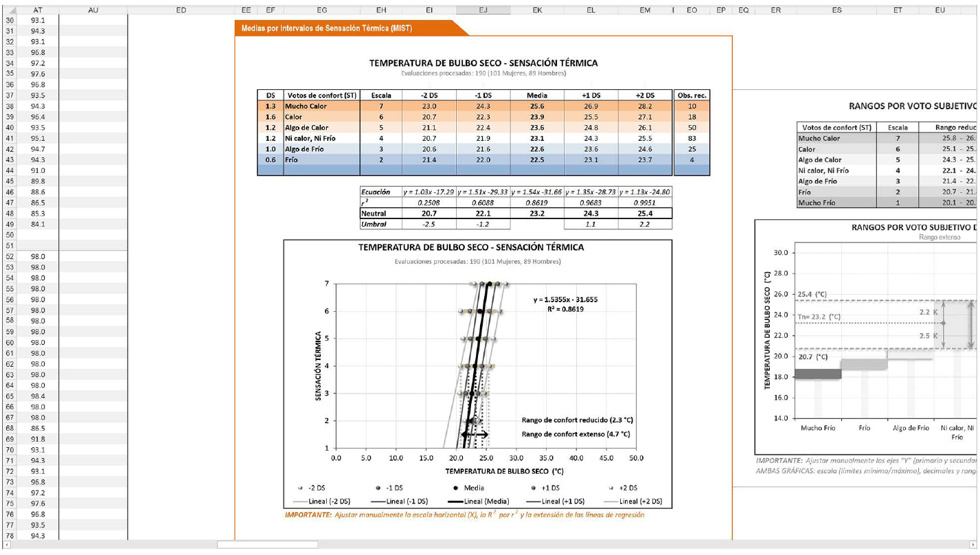Select column header EK
The width and height of the screenshot is (980, 555).
tap(537, 10)
